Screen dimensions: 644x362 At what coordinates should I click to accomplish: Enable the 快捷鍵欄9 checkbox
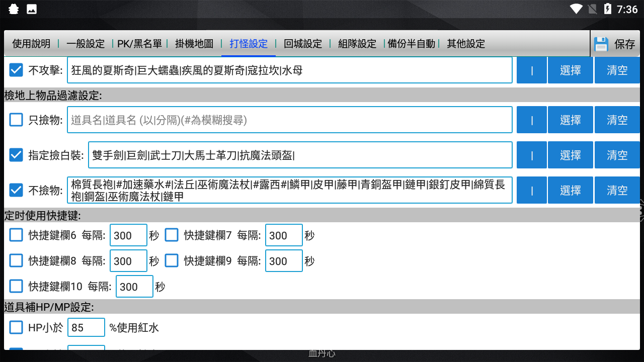click(172, 260)
